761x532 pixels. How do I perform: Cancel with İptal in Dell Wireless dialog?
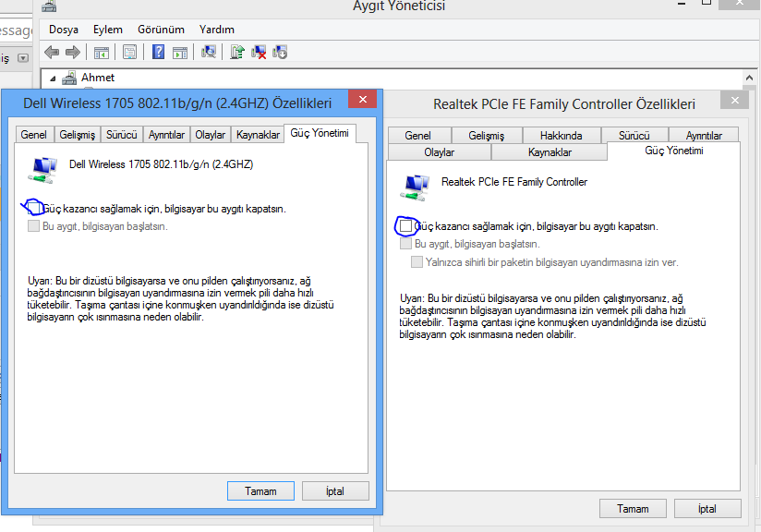click(335, 491)
